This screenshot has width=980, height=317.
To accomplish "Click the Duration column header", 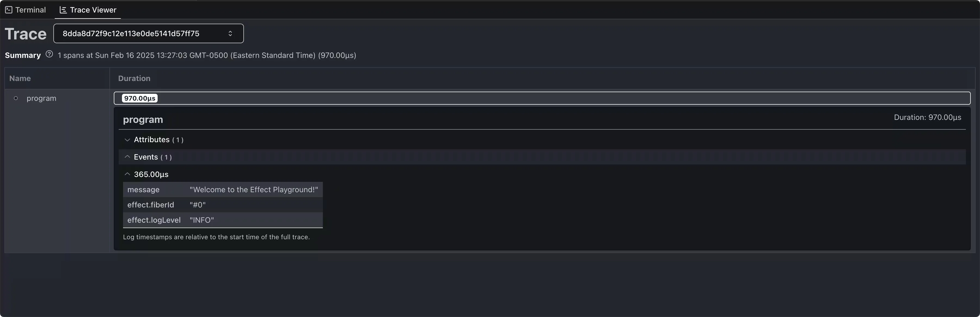I will [134, 78].
